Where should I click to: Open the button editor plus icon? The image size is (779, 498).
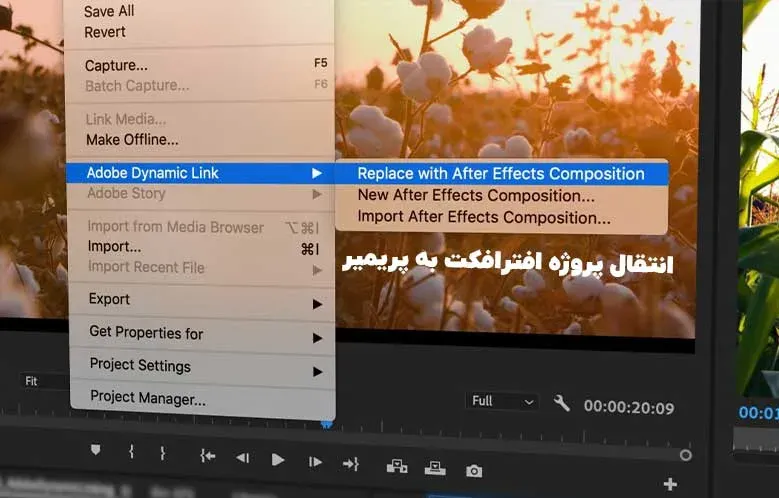(670, 484)
